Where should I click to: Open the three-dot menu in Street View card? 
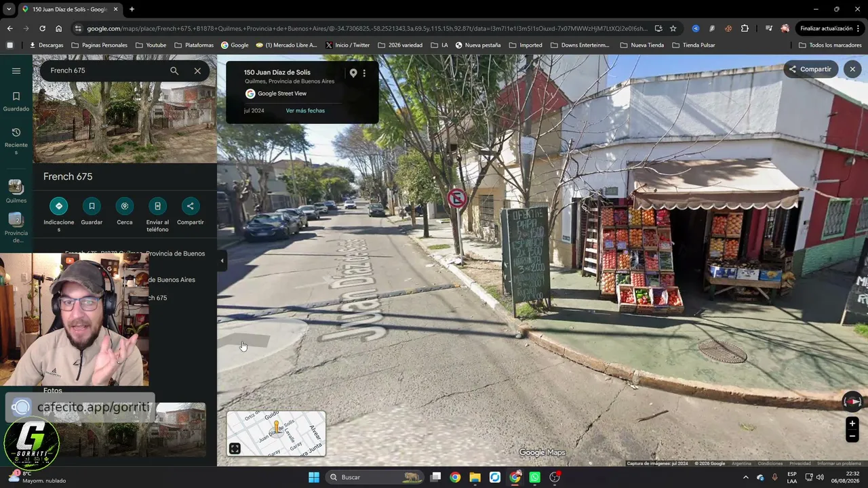coord(364,73)
